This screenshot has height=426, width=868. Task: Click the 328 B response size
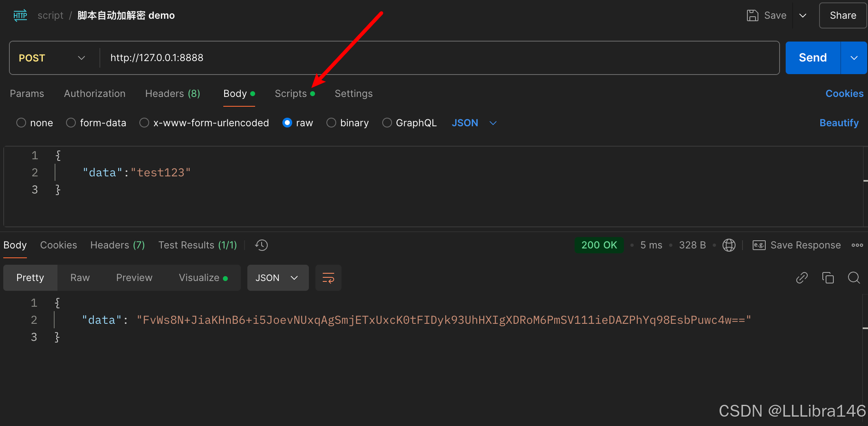click(692, 245)
